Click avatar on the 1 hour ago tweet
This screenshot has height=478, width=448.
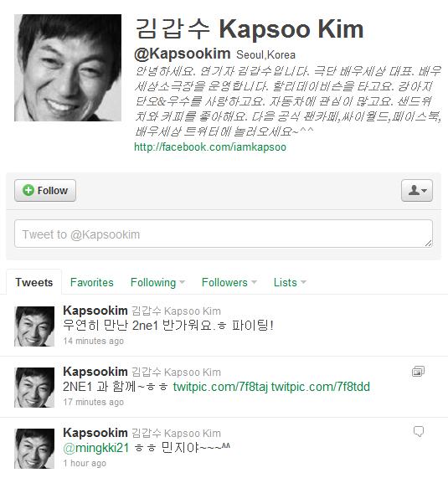point(34,449)
